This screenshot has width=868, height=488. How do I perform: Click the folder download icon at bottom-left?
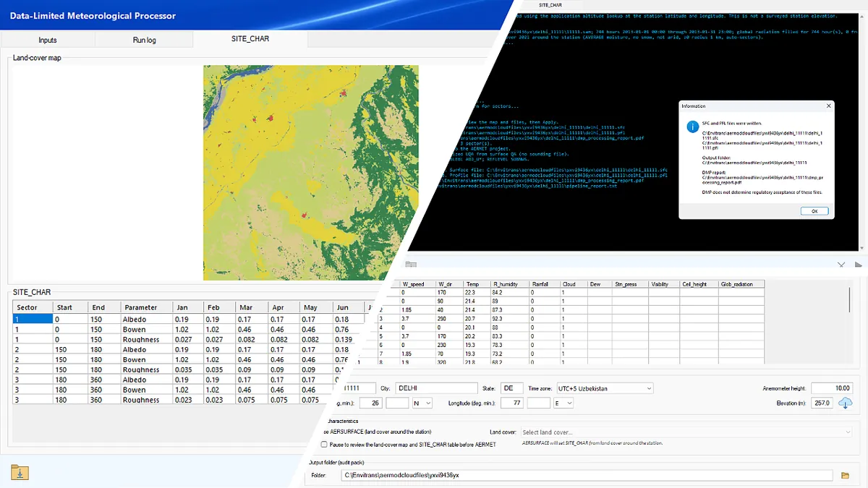[20, 473]
